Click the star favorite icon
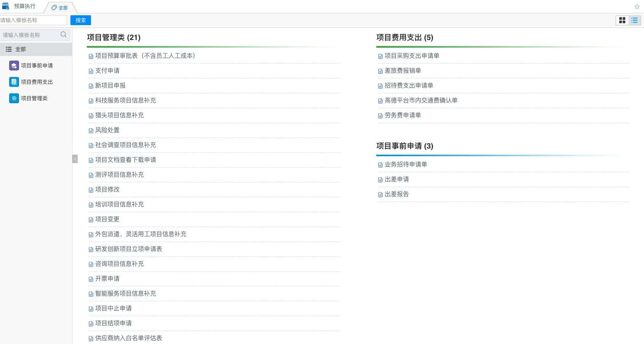The width and height of the screenshot is (644, 344). click(637, 6)
